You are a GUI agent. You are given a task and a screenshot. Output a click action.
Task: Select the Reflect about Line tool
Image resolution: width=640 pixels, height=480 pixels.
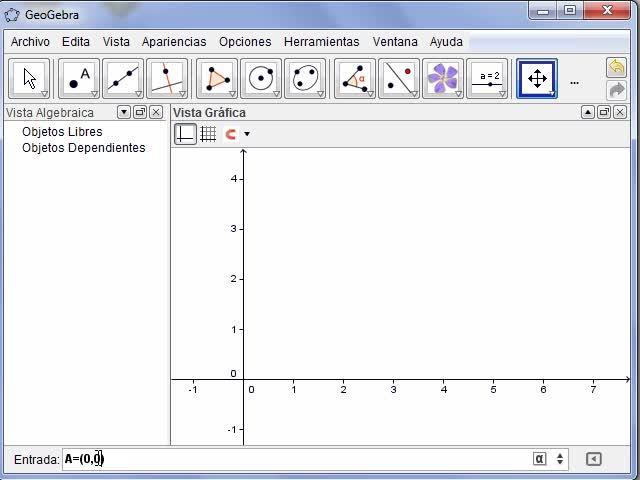(399, 79)
